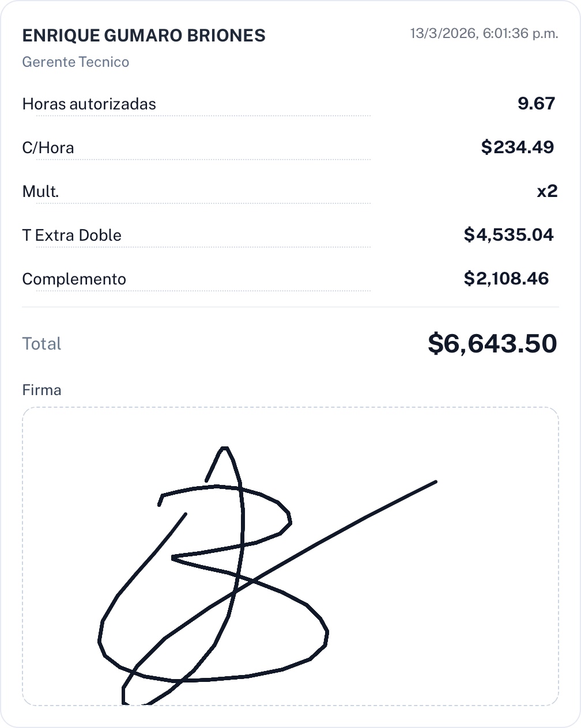
Task: Click the employee name Enrique Gumaro Briones
Action: (144, 36)
